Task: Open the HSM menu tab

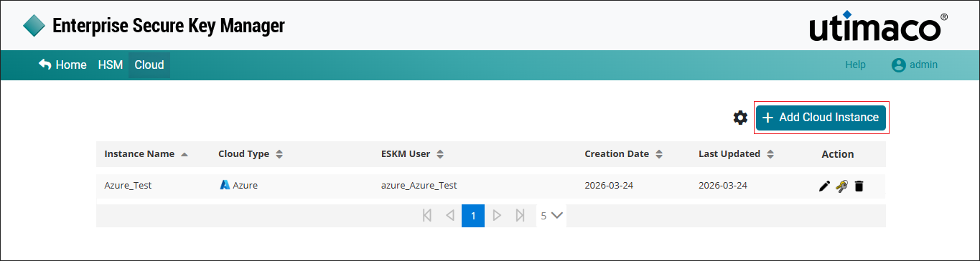Action: pos(111,65)
